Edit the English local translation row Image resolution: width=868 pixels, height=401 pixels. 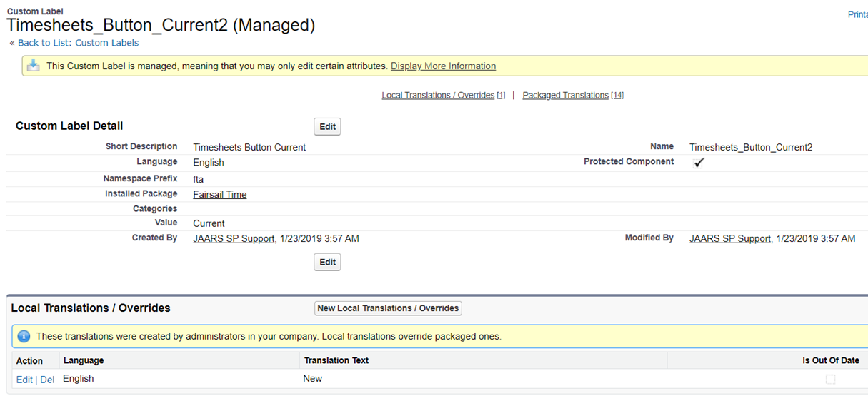[24, 380]
